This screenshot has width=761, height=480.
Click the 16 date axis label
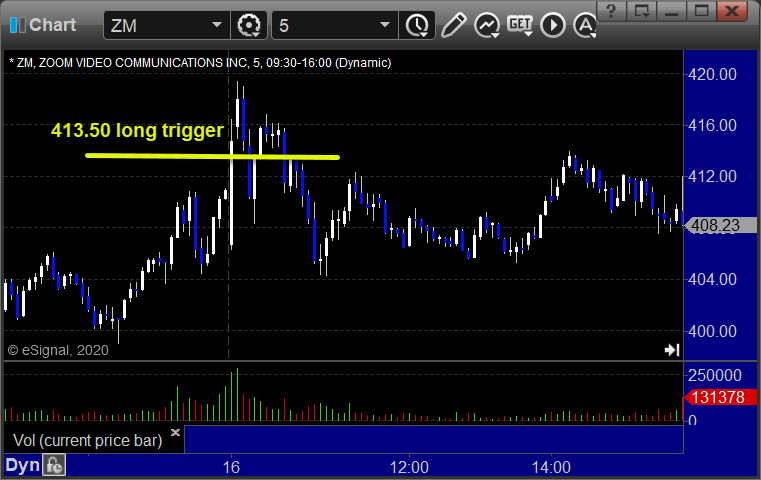231,467
